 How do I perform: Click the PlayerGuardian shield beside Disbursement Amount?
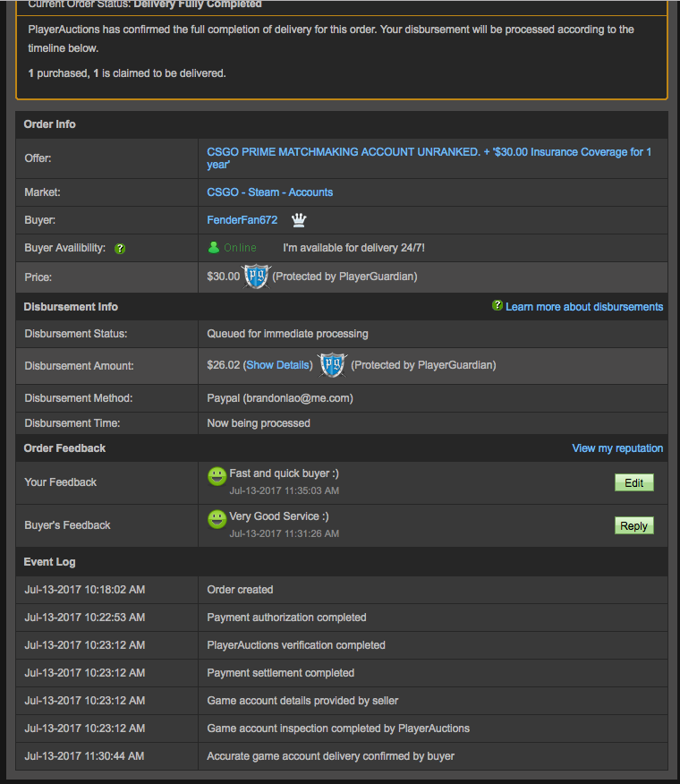[x=333, y=365]
